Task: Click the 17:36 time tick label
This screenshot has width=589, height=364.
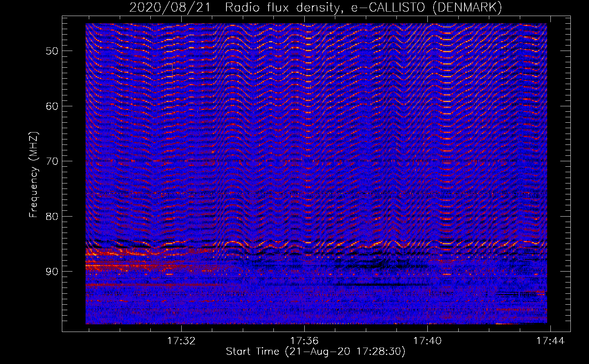Action: pyautogui.click(x=304, y=341)
